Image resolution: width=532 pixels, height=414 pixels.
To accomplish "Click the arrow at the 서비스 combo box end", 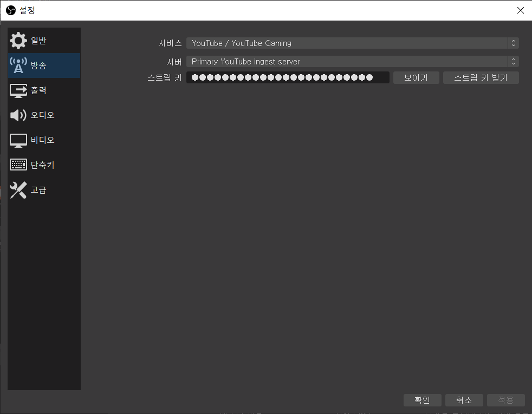I will [513, 43].
